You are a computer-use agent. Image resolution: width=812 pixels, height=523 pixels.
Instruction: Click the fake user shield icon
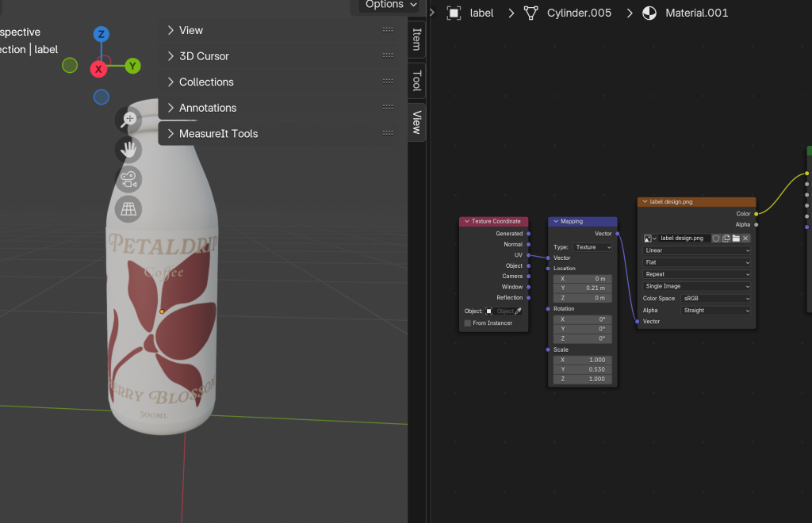pyautogui.click(x=716, y=238)
